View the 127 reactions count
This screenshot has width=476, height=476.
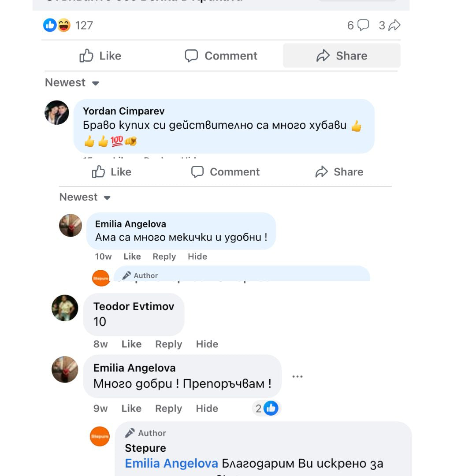pyautogui.click(x=83, y=25)
